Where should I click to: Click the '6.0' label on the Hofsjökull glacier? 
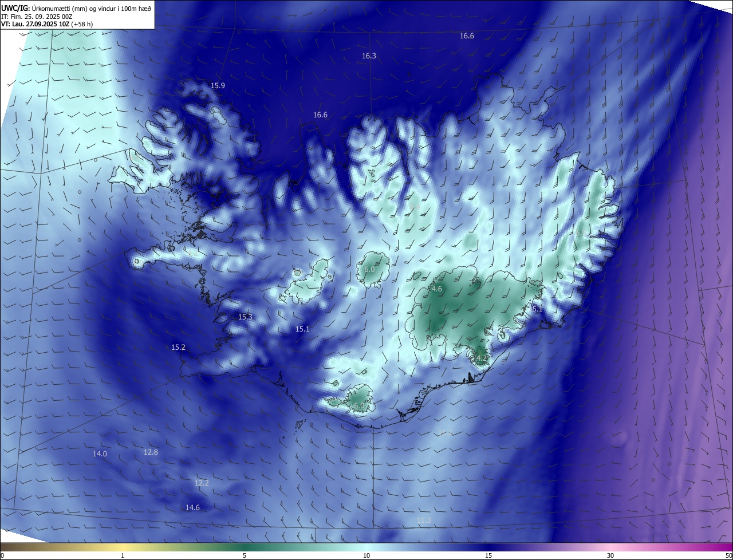pos(369,269)
